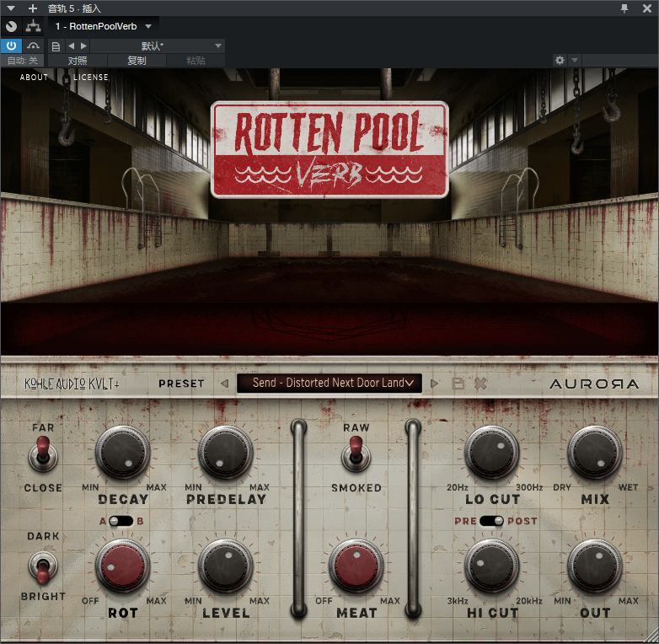Flip the RAW/SMOKED lever switch

(356, 454)
